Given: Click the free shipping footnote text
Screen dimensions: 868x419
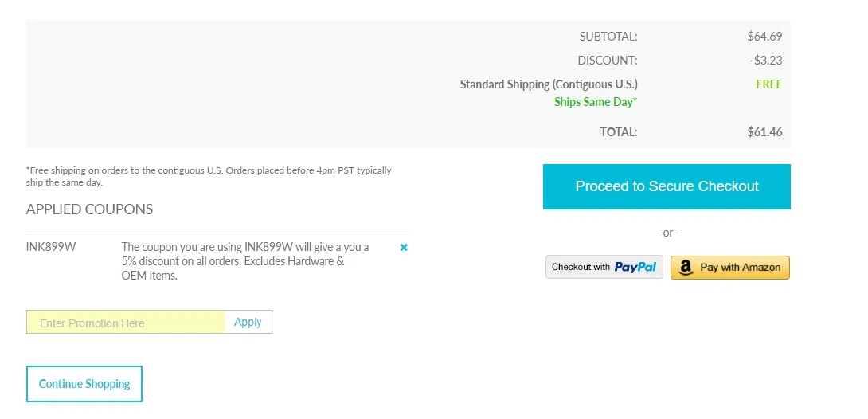Looking at the screenshot, I should (209, 176).
